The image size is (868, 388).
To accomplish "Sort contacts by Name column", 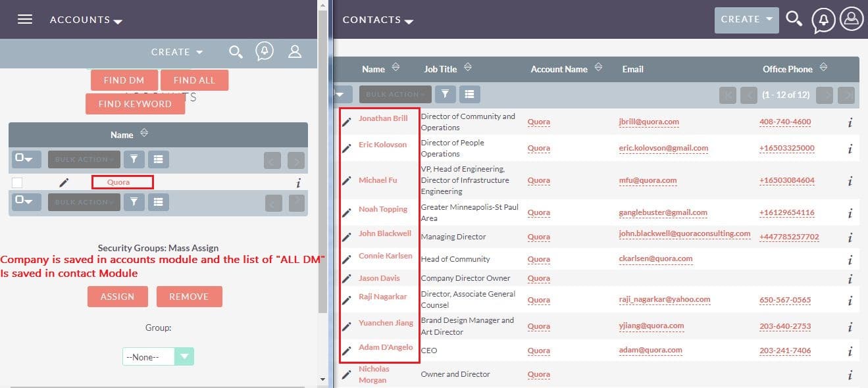I will tap(396, 68).
